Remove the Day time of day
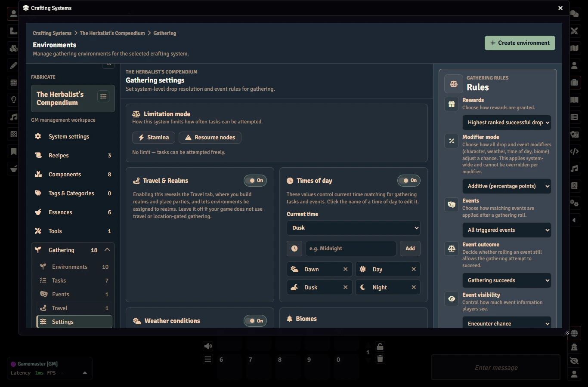 [414, 269]
